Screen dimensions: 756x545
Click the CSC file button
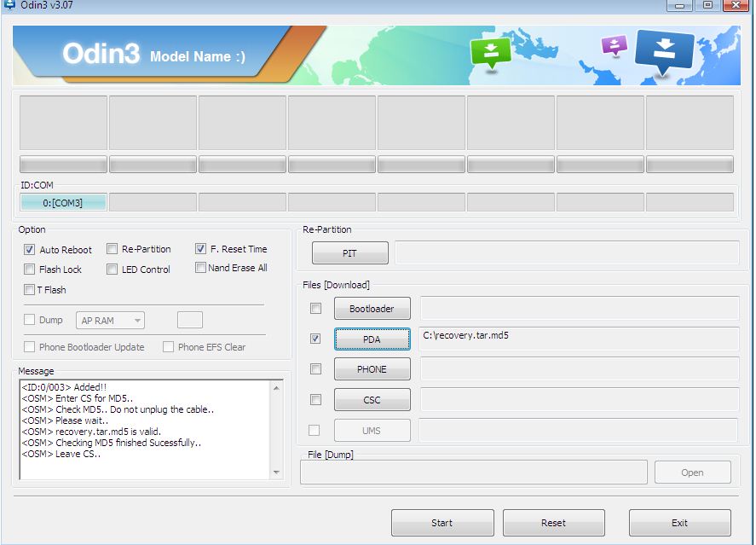point(372,400)
